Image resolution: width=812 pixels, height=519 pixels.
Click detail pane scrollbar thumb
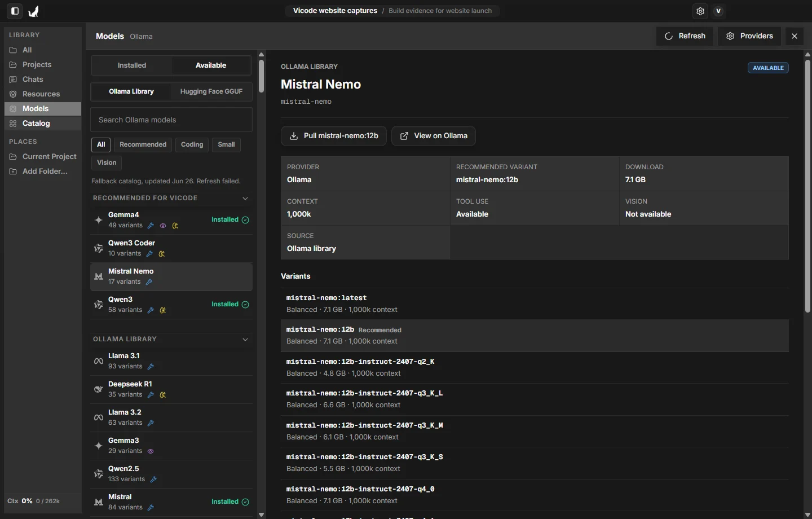[x=807, y=186]
